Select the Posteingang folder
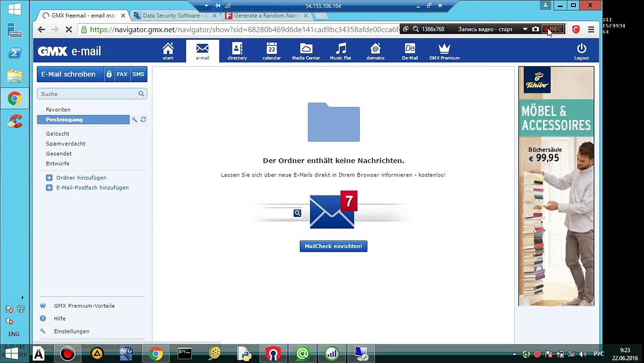 coord(83,119)
